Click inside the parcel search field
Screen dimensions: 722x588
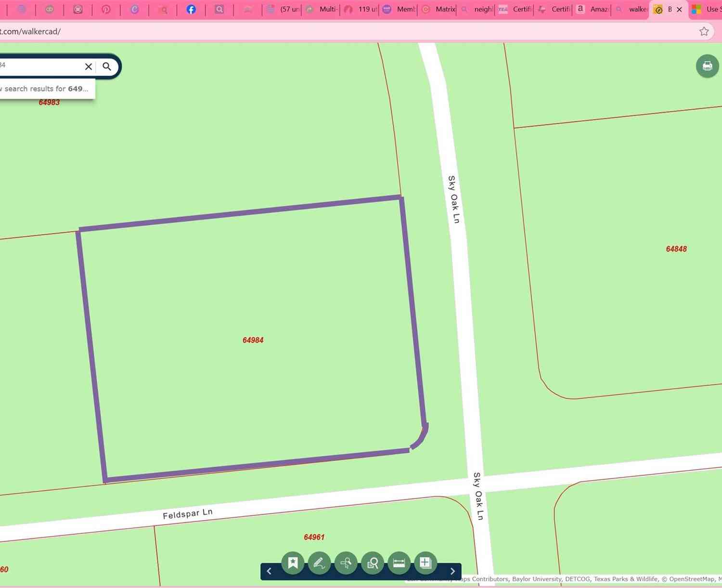point(41,66)
